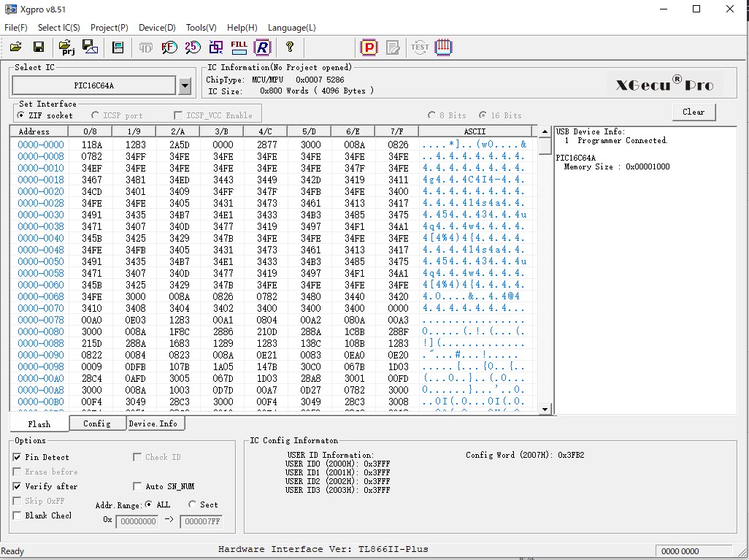Select ICSP port radio option
This screenshot has height=560, width=749.
[x=117, y=115]
